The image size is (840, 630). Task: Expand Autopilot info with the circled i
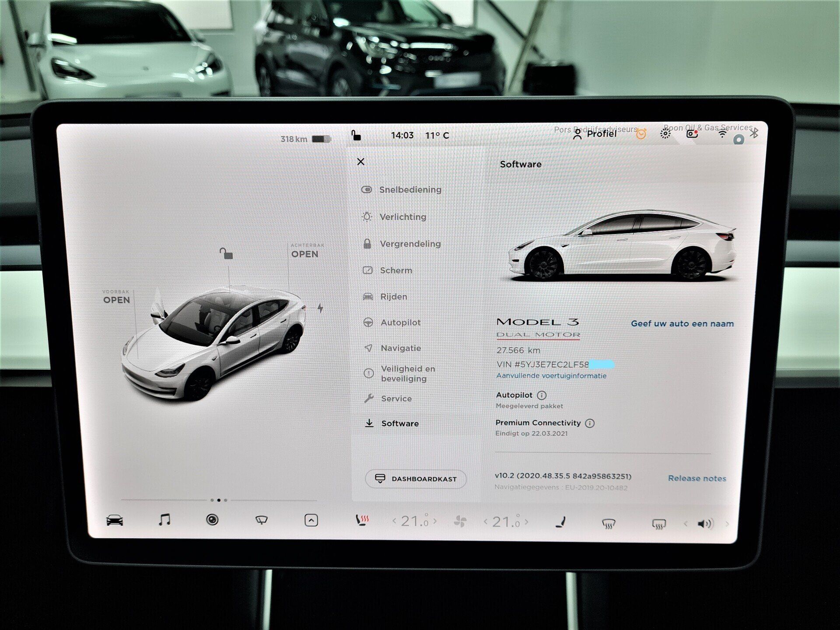(x=542, y=395)
